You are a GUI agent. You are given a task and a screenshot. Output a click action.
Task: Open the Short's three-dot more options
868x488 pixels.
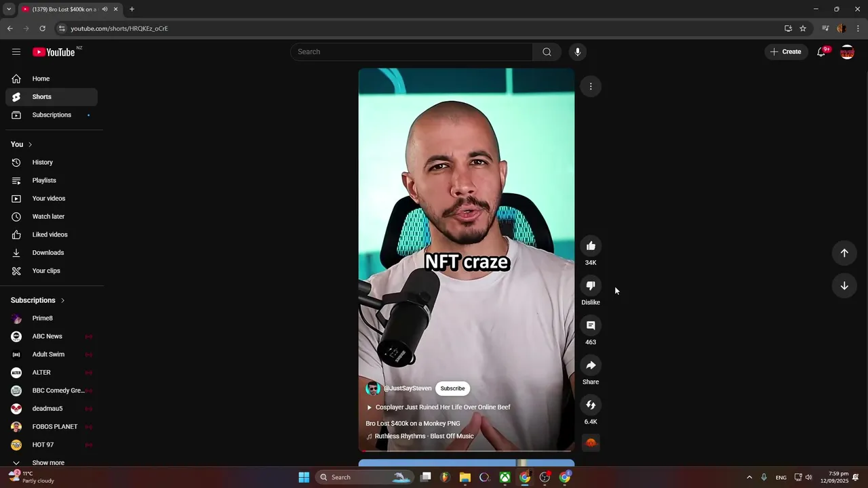click(591, 86)
